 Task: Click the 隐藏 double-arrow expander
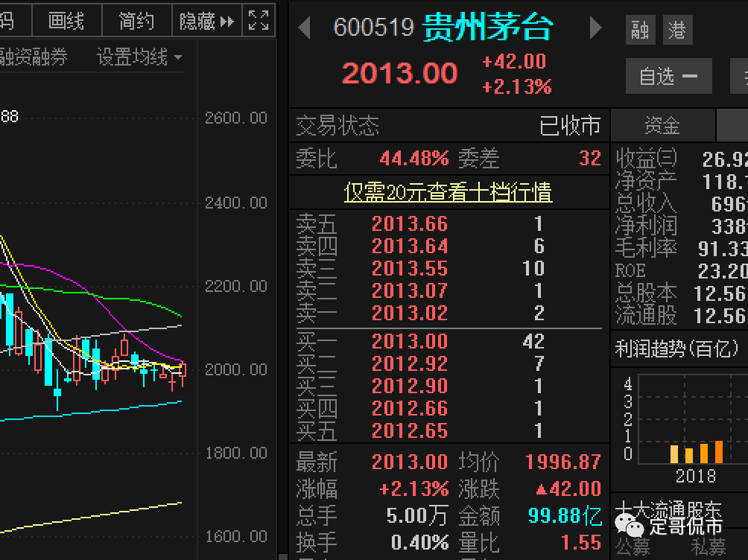[227, 22]
